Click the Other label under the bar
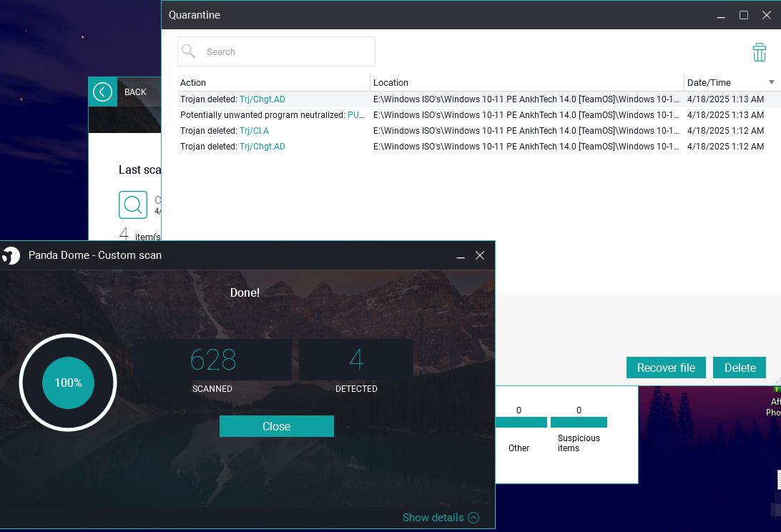 tap(519, 448)
